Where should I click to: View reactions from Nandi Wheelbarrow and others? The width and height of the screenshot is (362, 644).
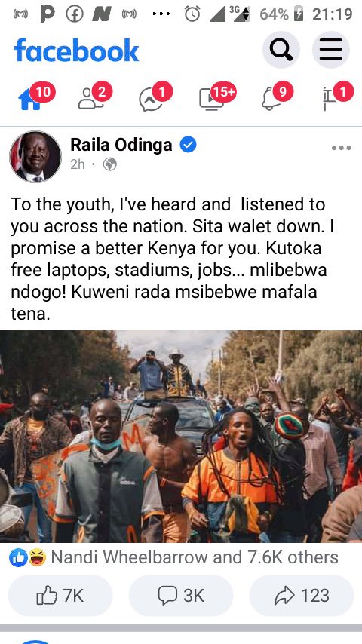point(173,557)
